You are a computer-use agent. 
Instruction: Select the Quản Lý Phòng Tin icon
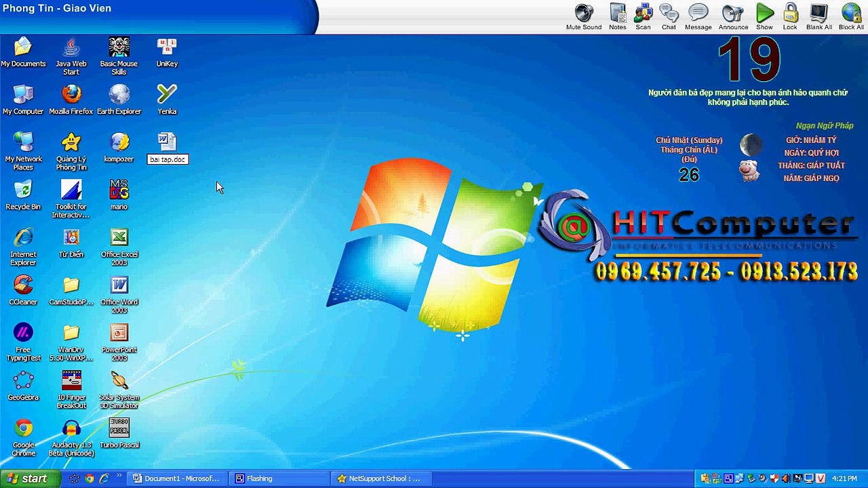click(71, 151)
